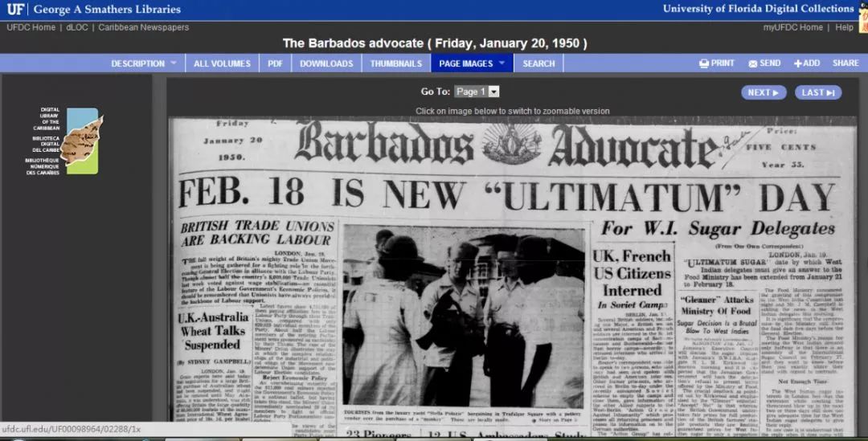Click newspaper page image to zoom
Image resolution: width=868 pixels, height=441 pixels.
(513, 276)
